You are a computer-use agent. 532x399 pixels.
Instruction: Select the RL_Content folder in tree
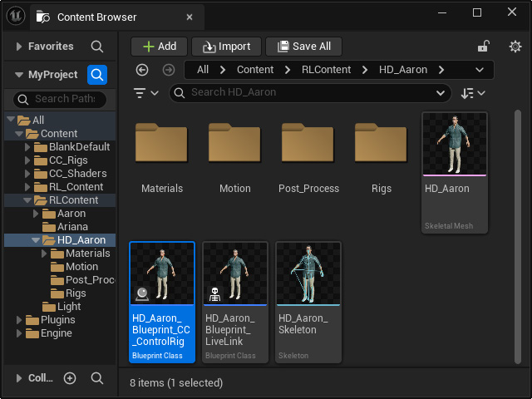[76, 186]
